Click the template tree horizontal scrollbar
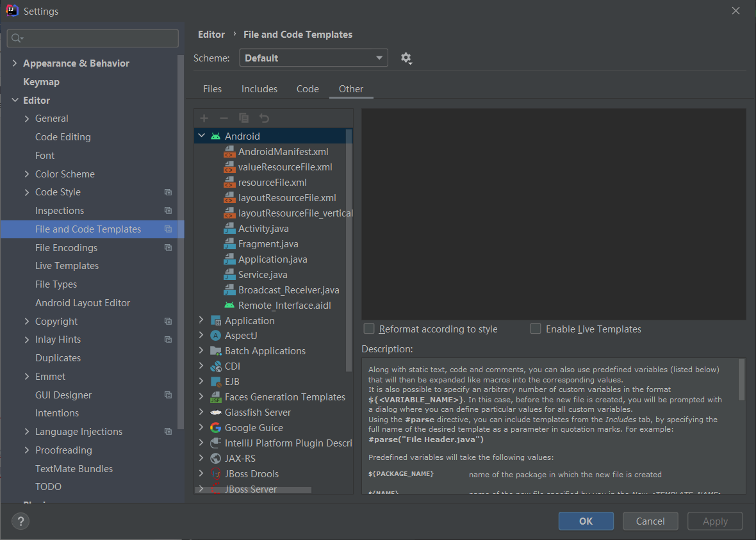756x540 pixels. click(x=253, y=490)
